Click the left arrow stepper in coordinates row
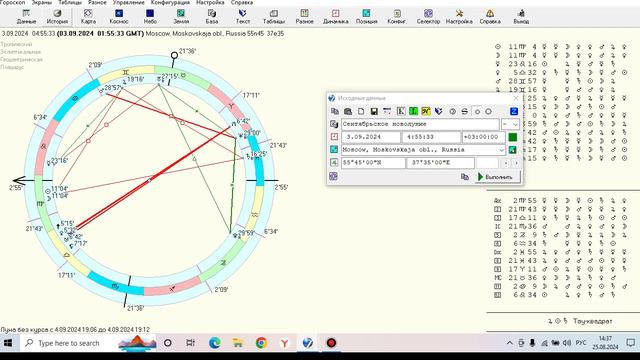Screen dimensions: 640x360 point(506,163)
